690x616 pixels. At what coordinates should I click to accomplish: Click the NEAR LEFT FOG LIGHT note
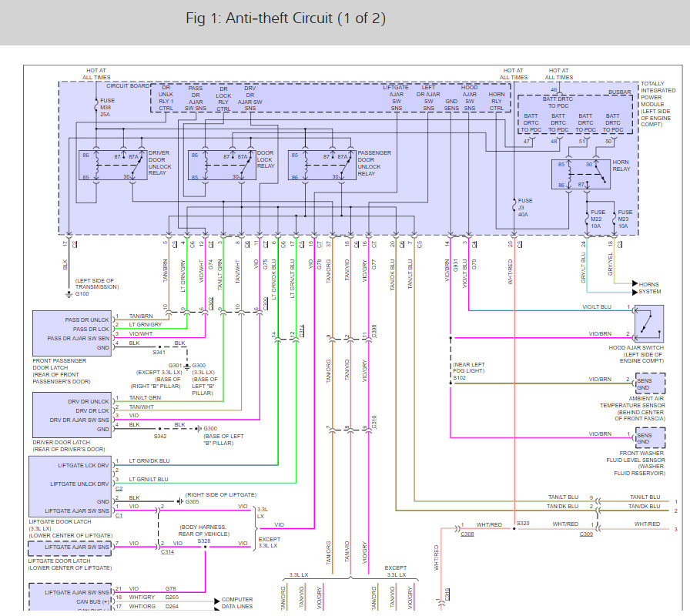pos(469,367)
